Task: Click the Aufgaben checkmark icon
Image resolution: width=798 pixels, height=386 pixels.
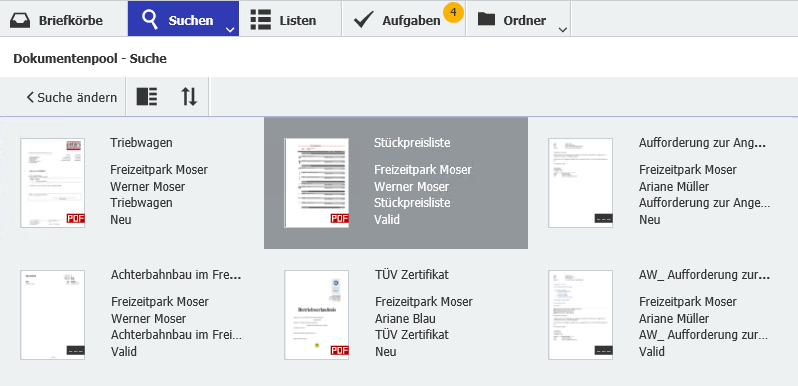Action: [x=363, y=20]
